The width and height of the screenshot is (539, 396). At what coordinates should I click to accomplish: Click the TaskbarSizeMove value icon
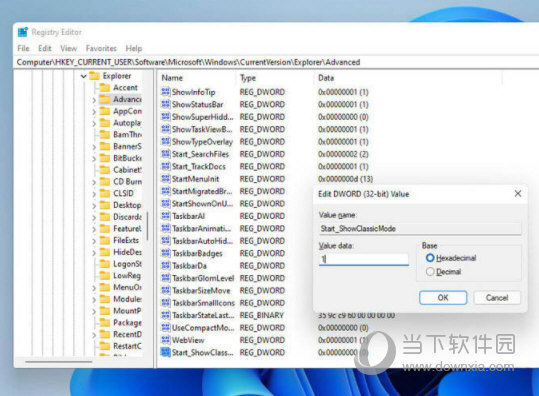[x=166, y=290]
